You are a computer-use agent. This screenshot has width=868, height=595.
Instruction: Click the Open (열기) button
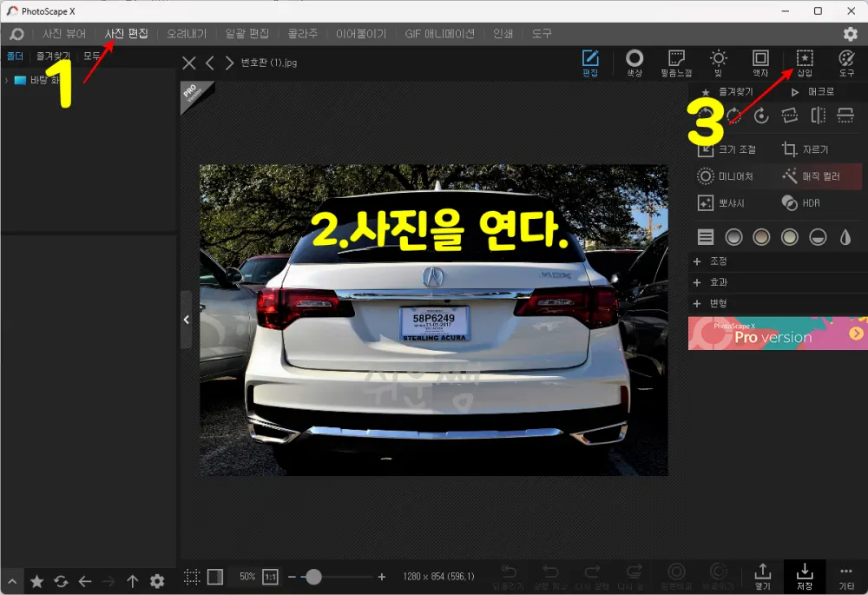[x=762, y=577]
